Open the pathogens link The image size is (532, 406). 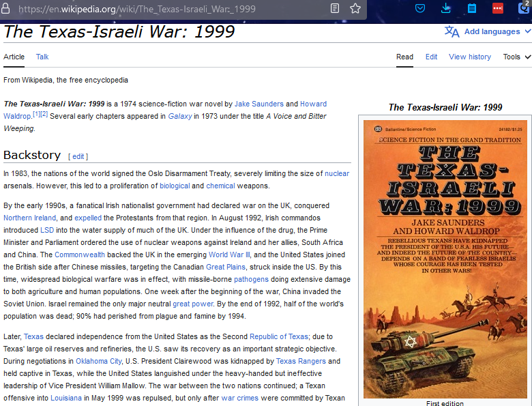[251, 279]
